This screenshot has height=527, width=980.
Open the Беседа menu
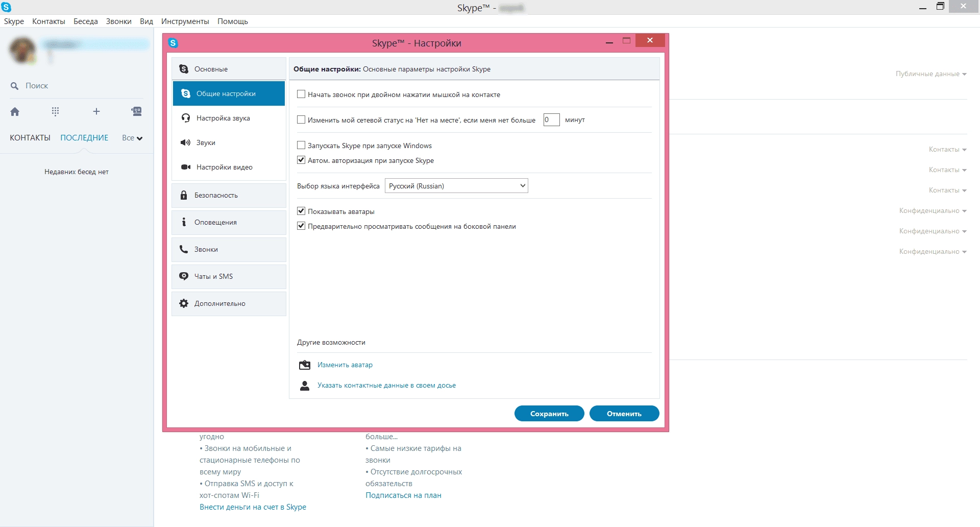pyautogui.click(x=85, y=21)
